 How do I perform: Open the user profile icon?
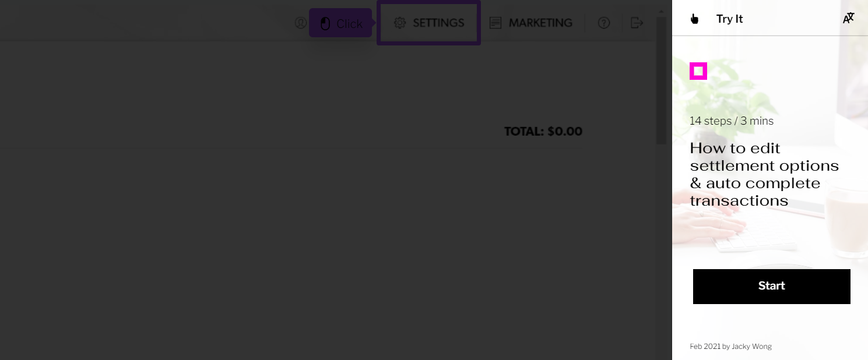tap(300, 23)
